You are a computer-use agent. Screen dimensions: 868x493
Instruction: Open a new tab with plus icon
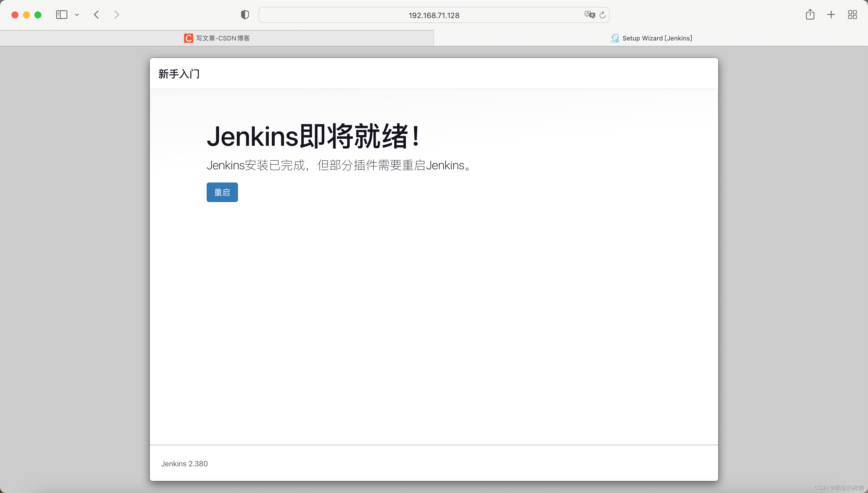click(x=831, y=15)
